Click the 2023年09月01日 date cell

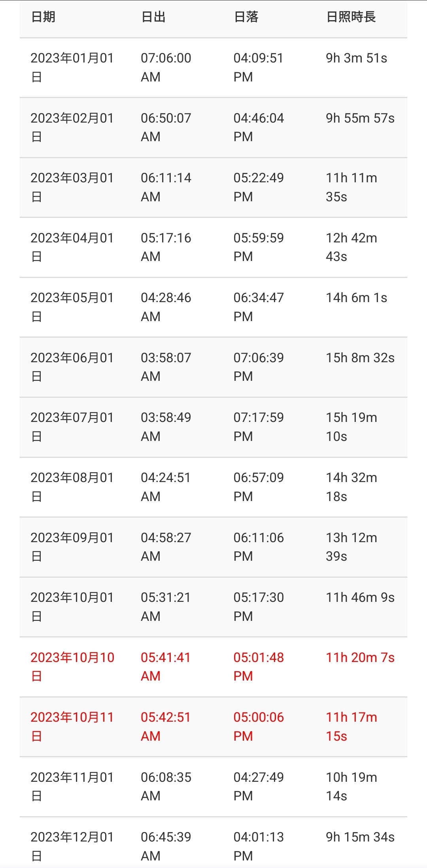(x=72, y=547)
